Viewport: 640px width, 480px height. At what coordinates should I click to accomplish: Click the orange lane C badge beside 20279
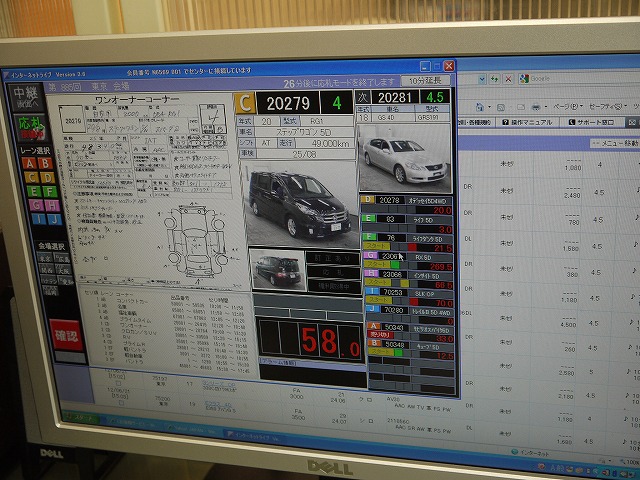click(x=245, y=103)
